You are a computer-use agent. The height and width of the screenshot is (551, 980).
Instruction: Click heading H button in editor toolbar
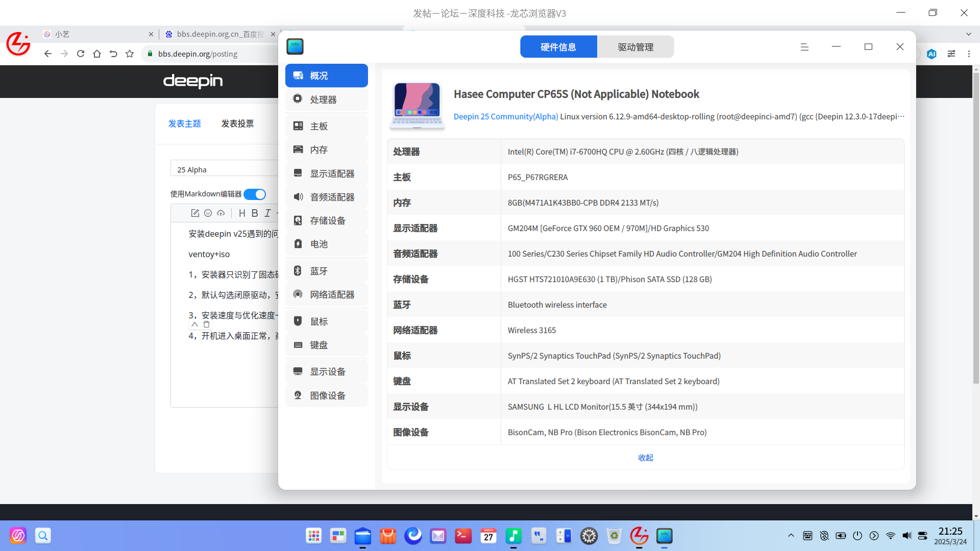pyautogui.click(x=242, y=213)
